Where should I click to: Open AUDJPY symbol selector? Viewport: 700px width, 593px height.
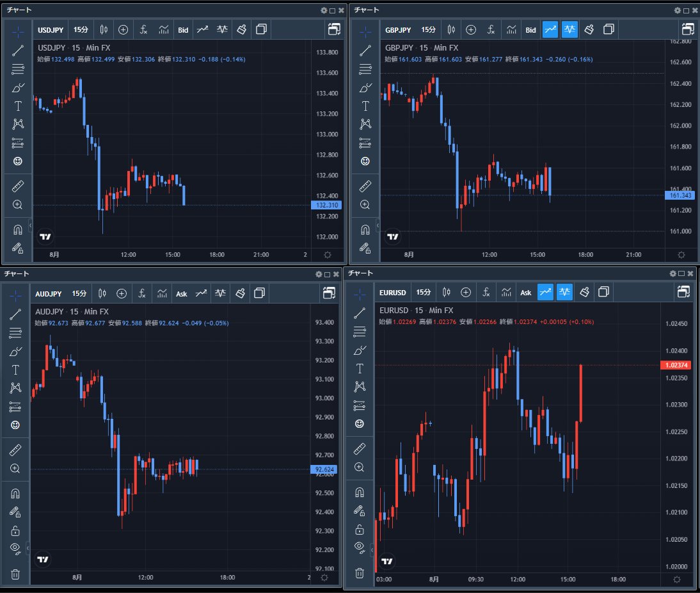(x=48, y=293)
